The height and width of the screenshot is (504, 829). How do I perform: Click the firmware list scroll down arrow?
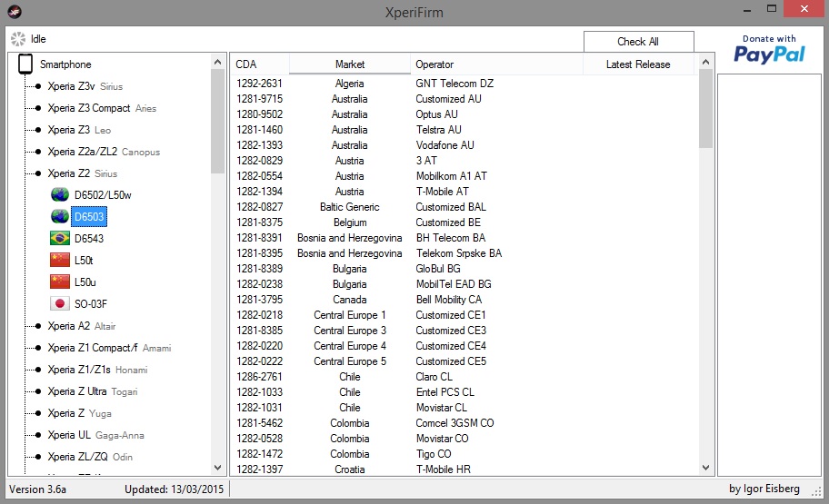(x=705, y=468)
